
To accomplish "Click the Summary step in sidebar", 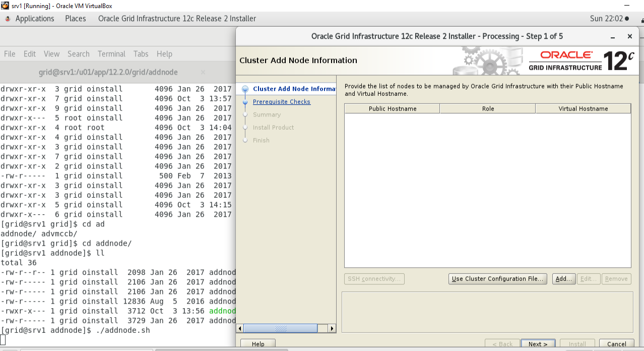I will coord(267,114).
